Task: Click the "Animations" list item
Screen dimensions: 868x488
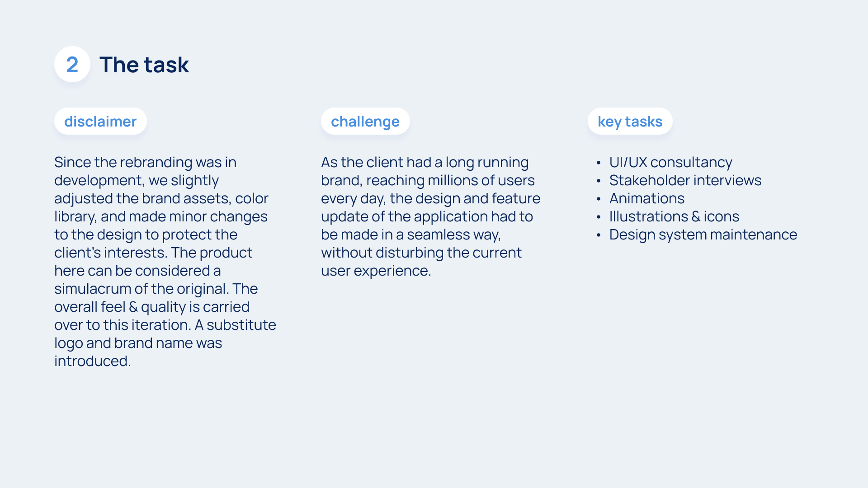Action: 646,198
